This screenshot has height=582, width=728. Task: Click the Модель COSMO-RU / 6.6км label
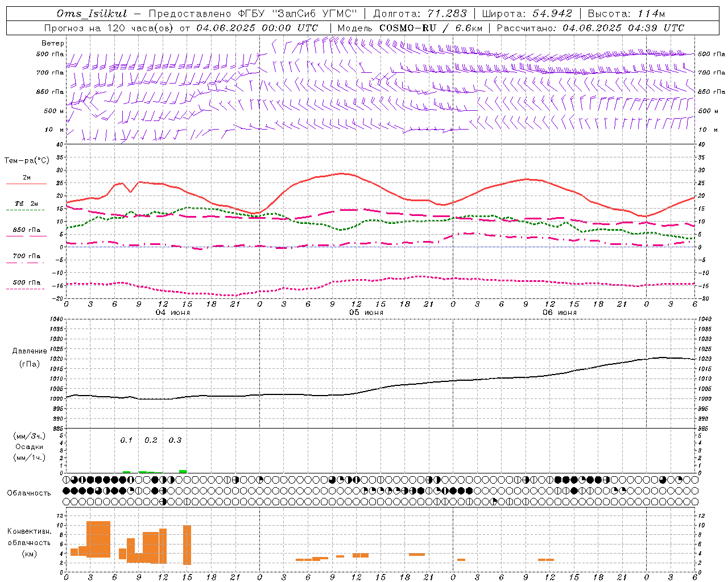[409, 28]
